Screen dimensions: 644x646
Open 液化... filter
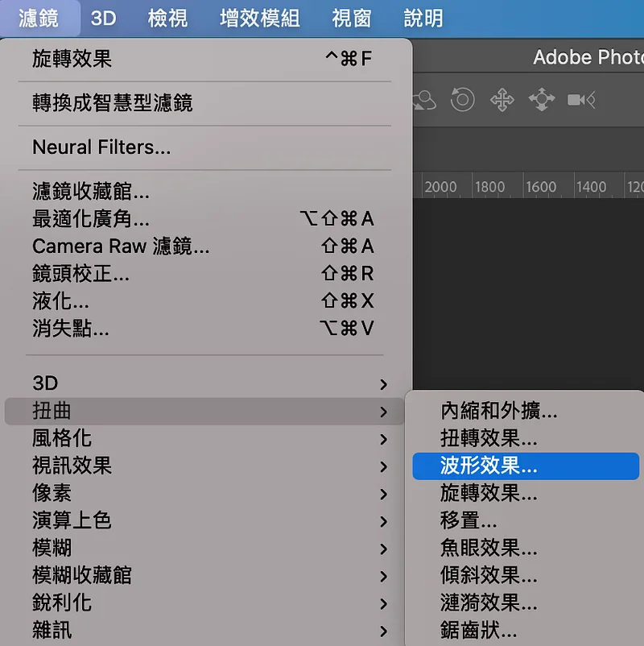coord(204,300)
